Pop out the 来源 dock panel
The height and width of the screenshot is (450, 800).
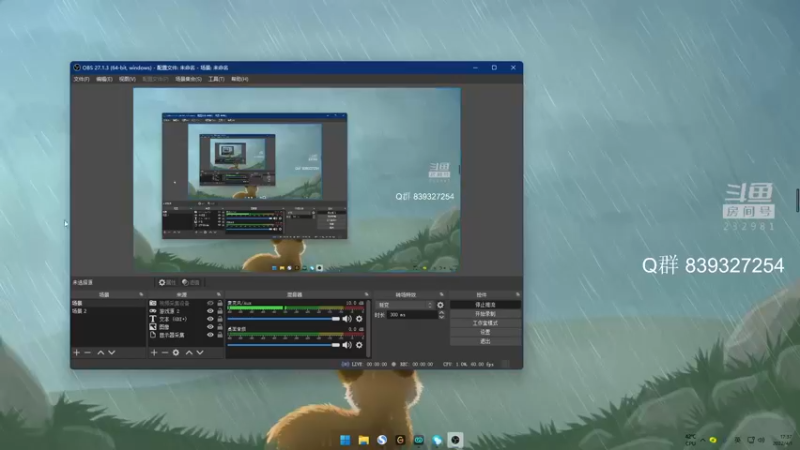(219, 294)
